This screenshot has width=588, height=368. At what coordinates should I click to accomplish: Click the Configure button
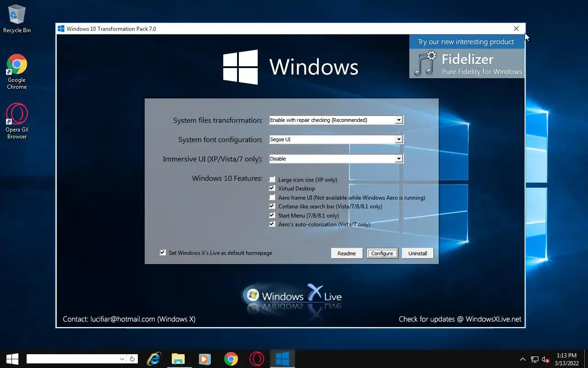point(382,253)
